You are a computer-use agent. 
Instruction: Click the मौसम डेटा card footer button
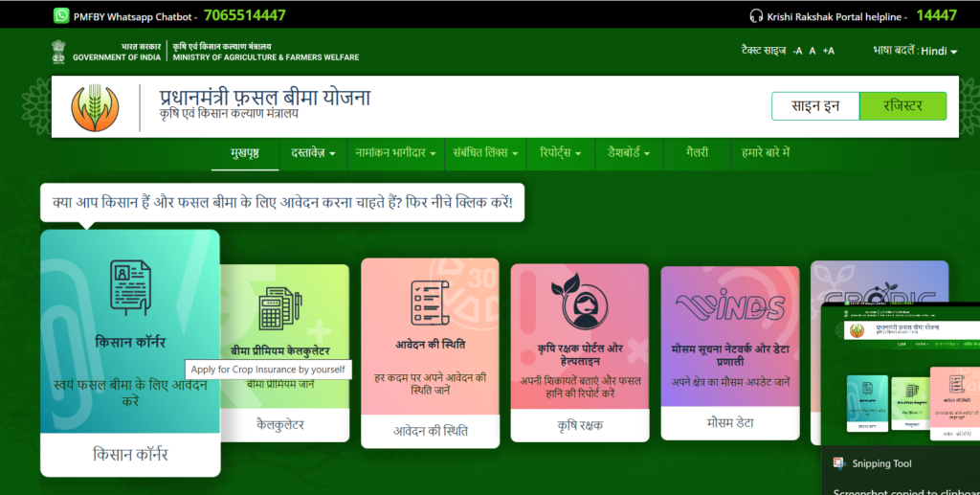[x=730, y=423]
